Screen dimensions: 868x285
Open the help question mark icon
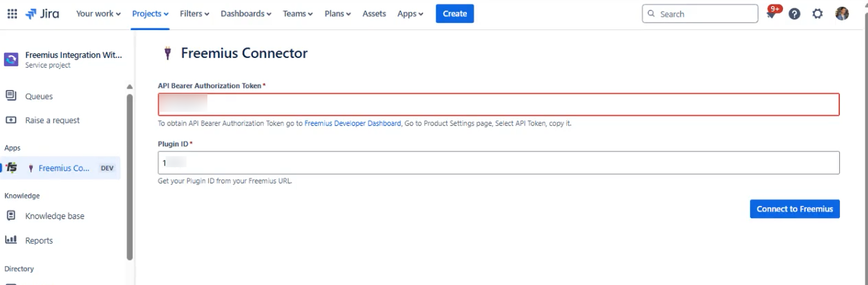794,14
